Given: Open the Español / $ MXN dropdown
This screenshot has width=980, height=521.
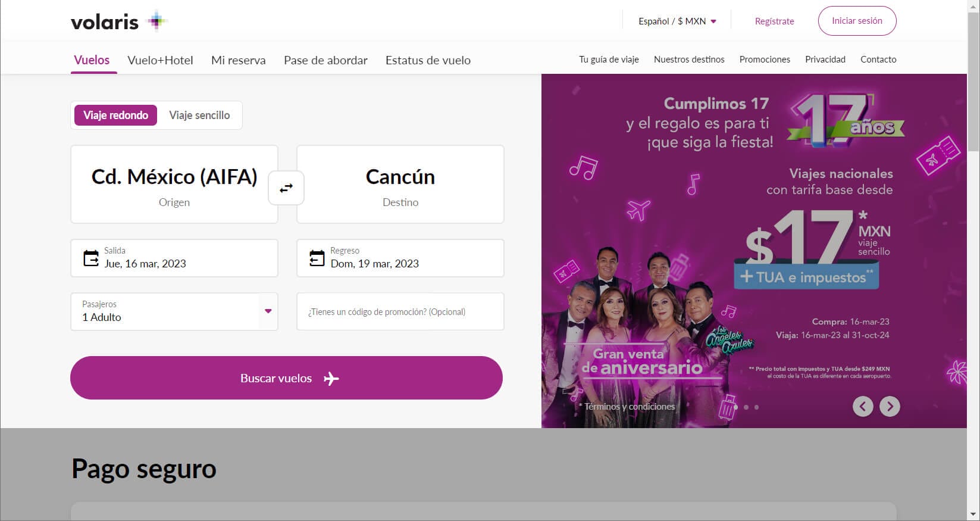Looking at the screenshot, I should click(x=677, y=21).
